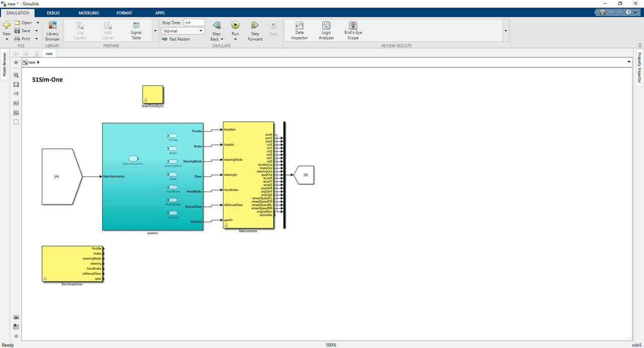The height and width of the screenshot is (348, 644).
Task: Expand the Open button dropdown arrow
Action: pos(37,23)
